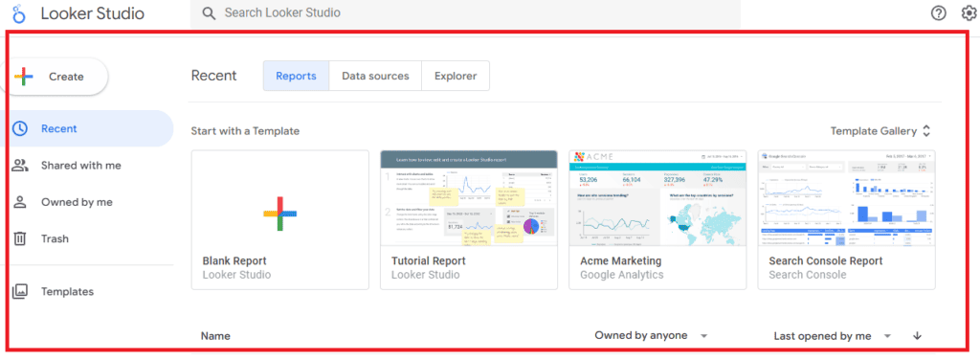
Task: Open Templates in the sidebar
Action: [90, 291]
